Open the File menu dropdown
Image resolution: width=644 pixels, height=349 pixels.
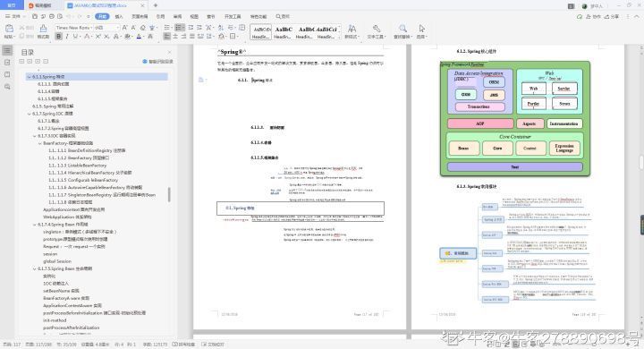pos(15,16)
